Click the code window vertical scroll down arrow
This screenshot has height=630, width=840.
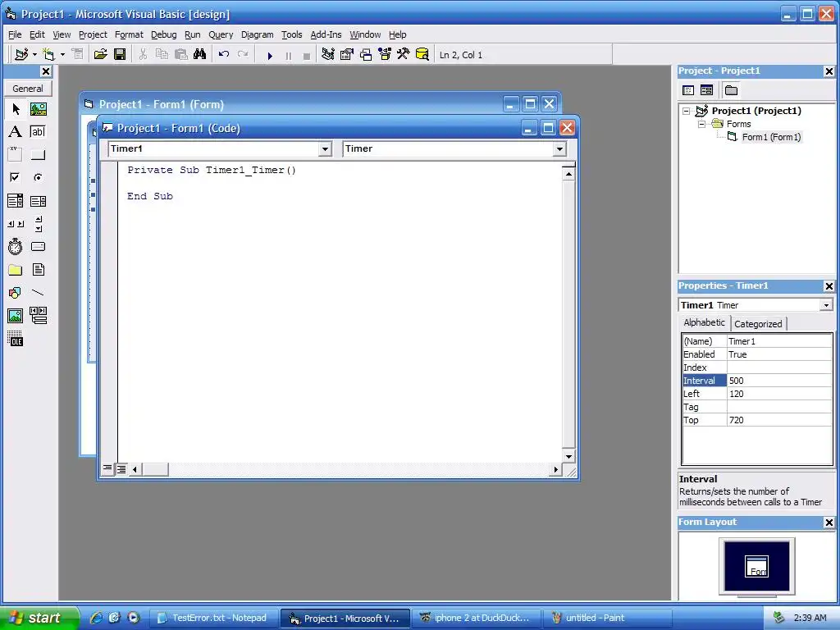pos(568,456)
